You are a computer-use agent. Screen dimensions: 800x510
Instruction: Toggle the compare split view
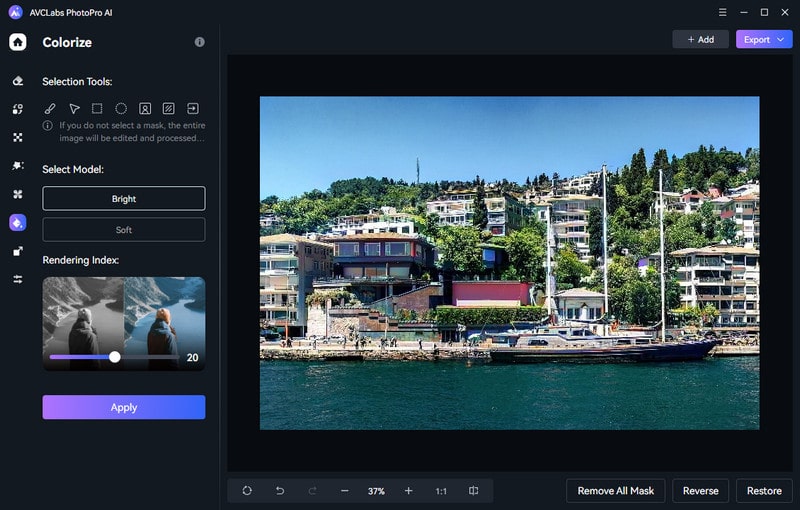point(473,491)
